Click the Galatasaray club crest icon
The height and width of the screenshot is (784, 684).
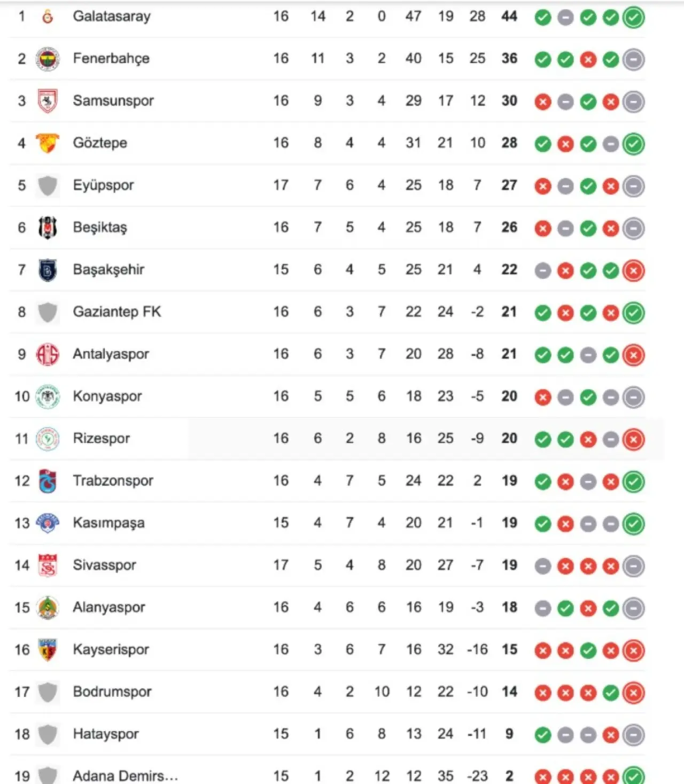48,17
